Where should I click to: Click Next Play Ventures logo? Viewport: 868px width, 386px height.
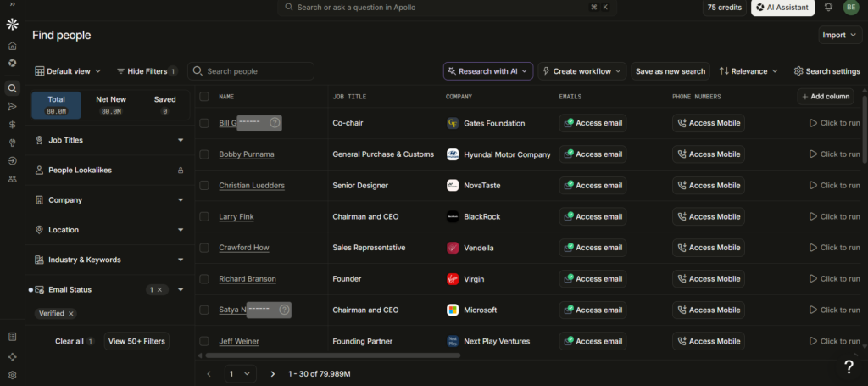click(453, 341)
